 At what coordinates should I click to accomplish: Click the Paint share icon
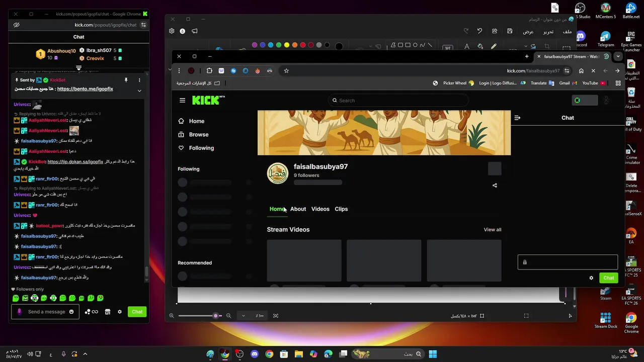[495, 31]
